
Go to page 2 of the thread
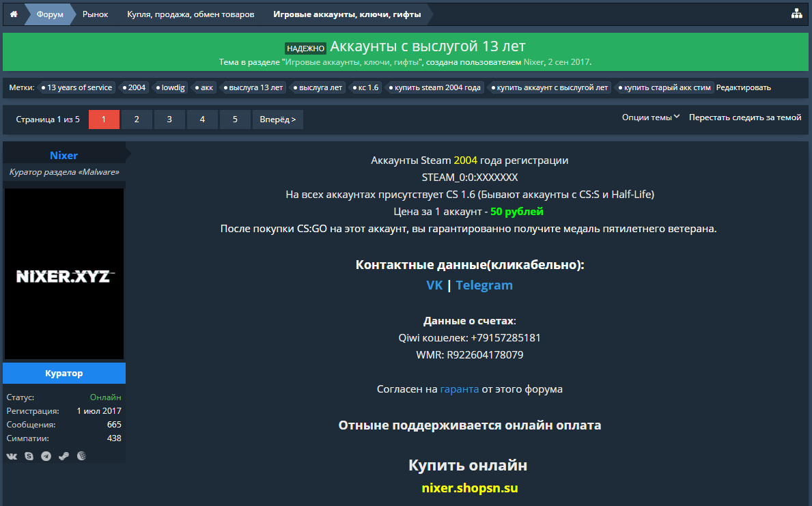tap(137, 120)
